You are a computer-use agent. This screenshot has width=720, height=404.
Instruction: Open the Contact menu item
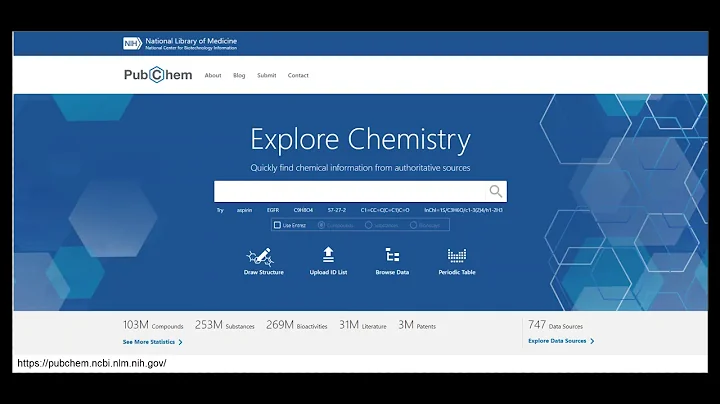[298, 75]
